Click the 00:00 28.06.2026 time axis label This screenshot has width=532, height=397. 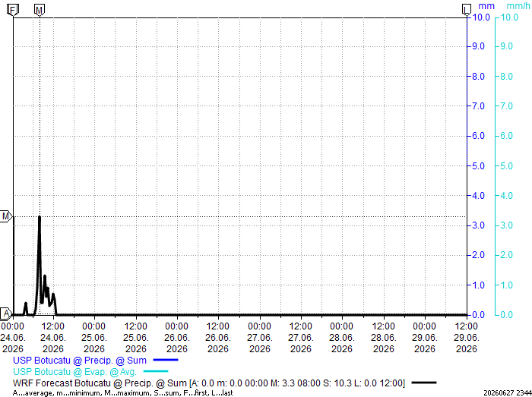click(x=342, y=337)
